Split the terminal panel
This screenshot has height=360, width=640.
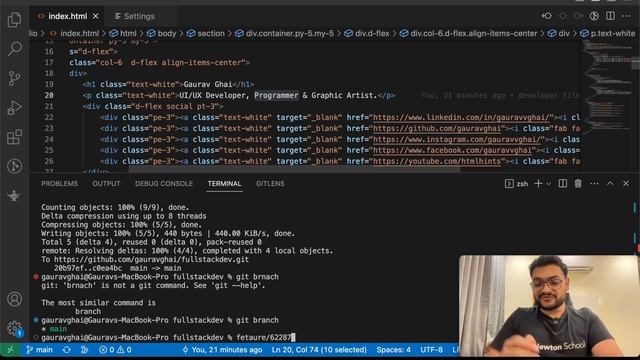[x=562, y=184]
